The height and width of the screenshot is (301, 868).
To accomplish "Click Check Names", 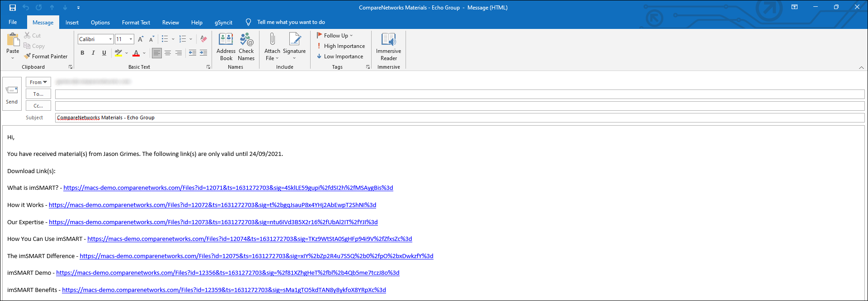I will click(x=246, y=47).
